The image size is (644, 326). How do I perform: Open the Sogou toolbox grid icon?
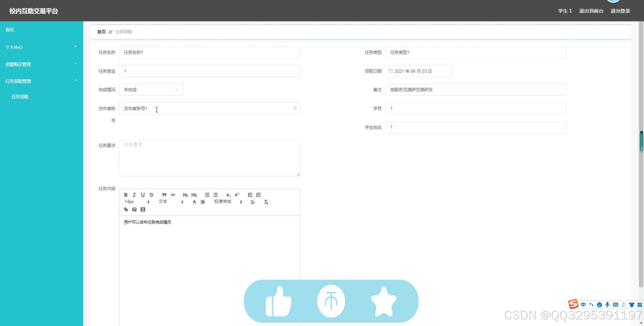[639, 305]
